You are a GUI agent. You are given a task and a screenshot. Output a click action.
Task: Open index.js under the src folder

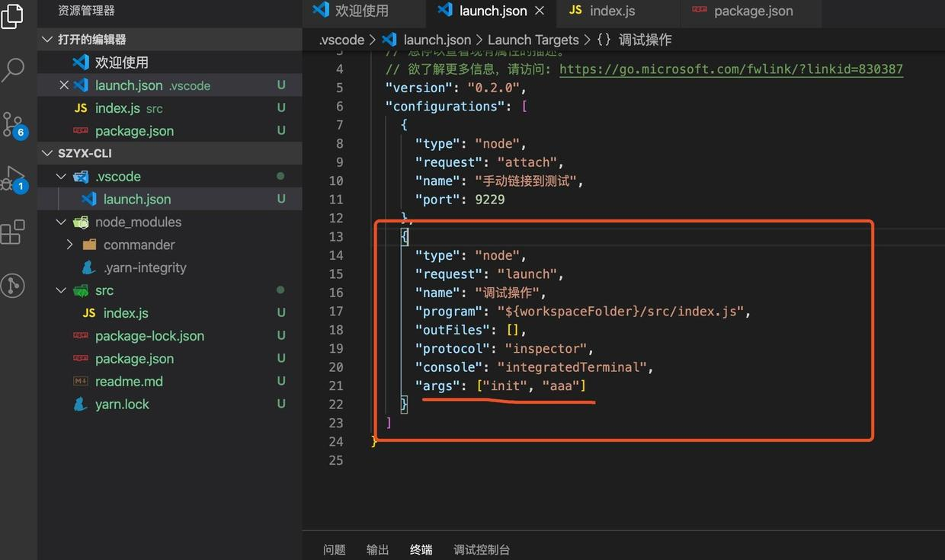click(169, 313)
